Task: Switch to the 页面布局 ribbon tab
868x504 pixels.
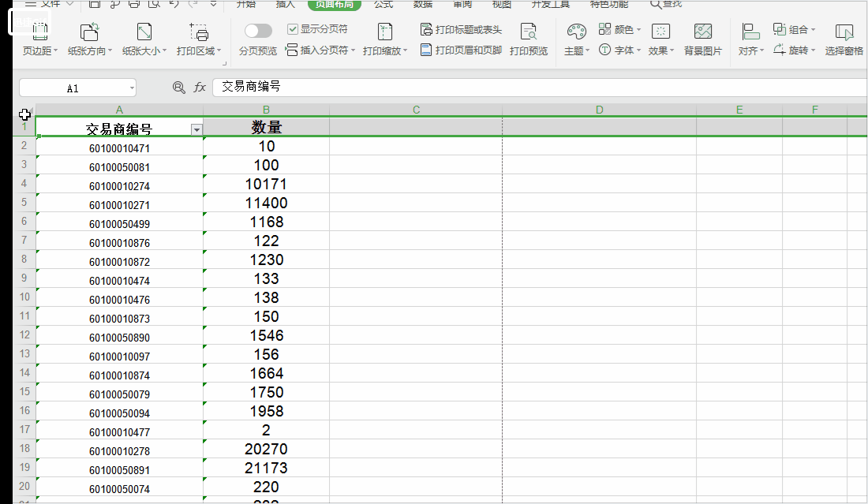Action: [x=335, y=5]
